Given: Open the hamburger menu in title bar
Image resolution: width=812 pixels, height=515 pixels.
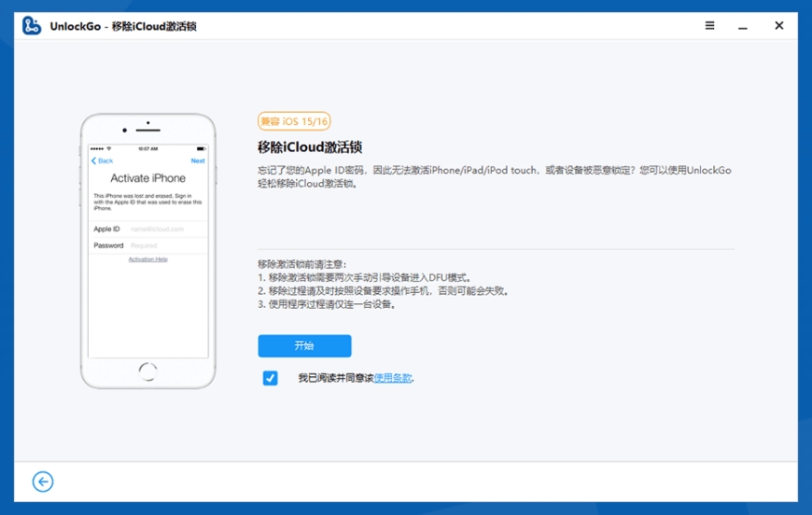Looking at the screenshot, I should coord(709,25).
